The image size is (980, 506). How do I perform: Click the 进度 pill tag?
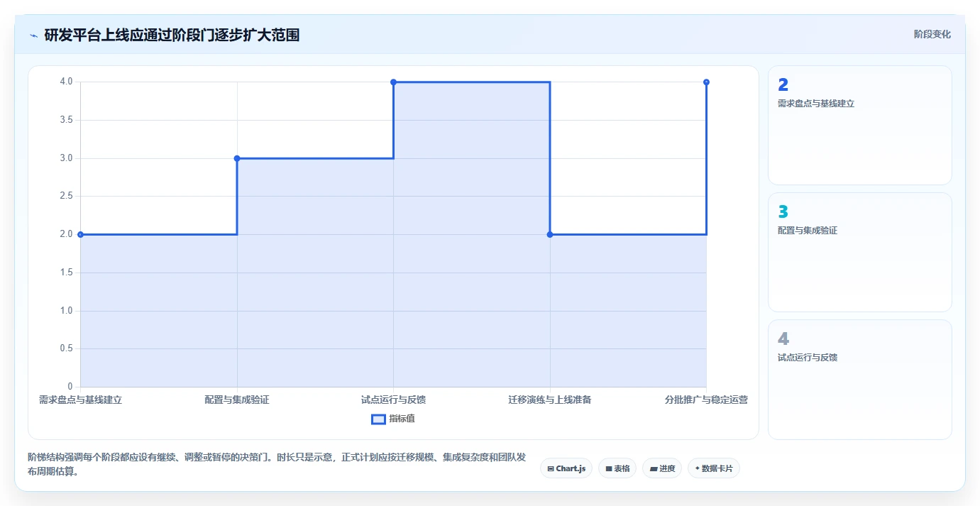[662, 468]
